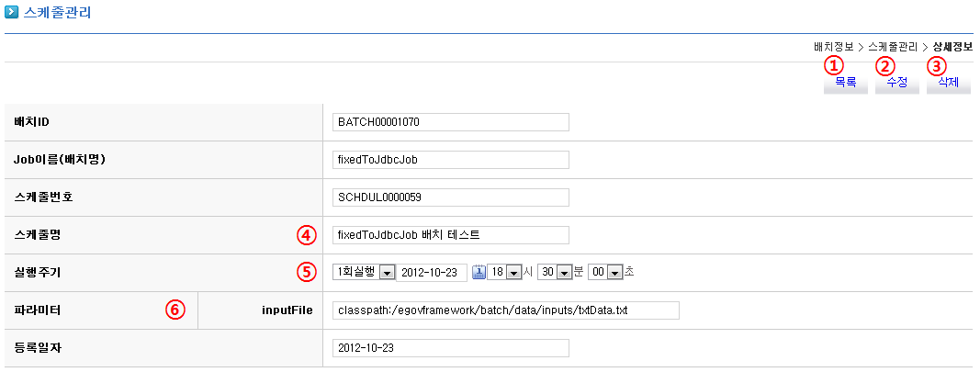Go to 배치정보 in the breadcrumb
The width and height of the screenshot is (980, 372).
833,46
